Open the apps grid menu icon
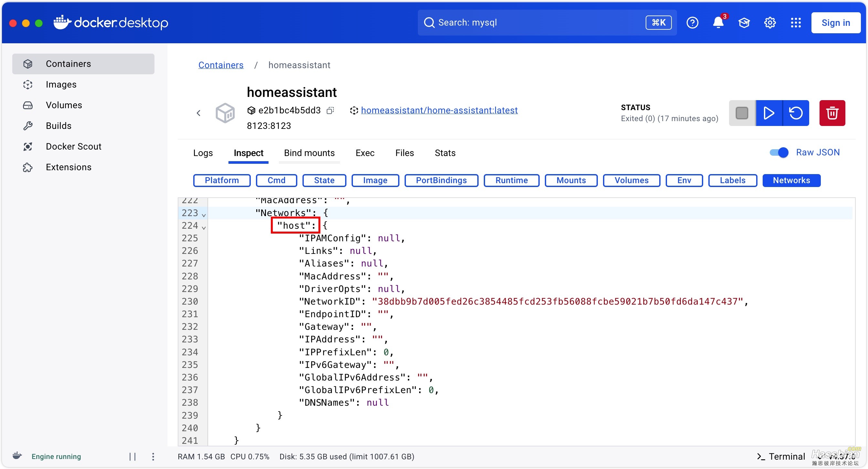The image size is (868, 469). click(x=796, y=23)
